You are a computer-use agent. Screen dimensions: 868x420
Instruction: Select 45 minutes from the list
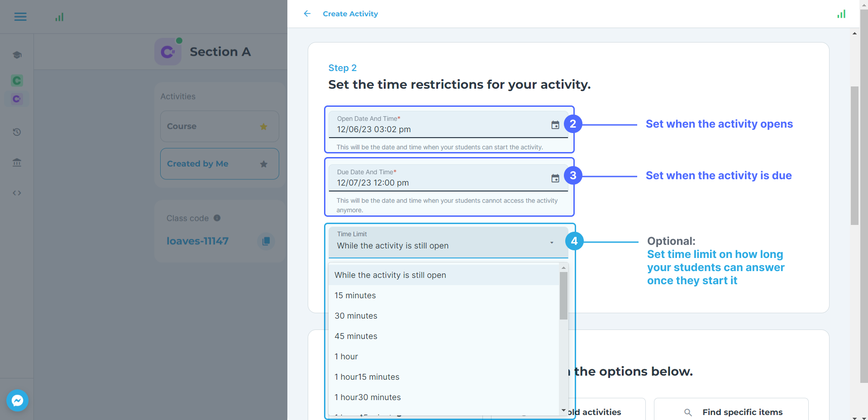coord(356,336)
